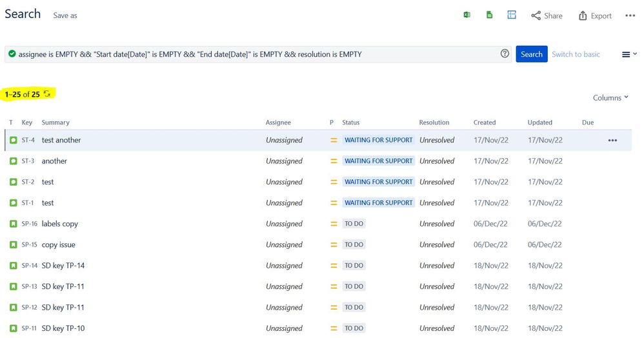Share the current search filter
Viewport: 644px width, 338px height.
point(547,15)
